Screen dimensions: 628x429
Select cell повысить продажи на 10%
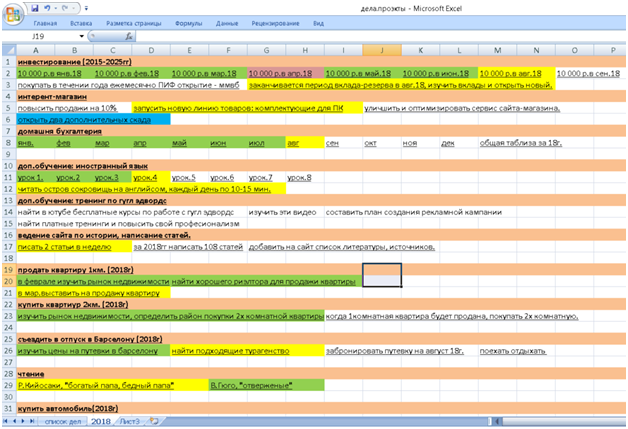[x=67, y=108]
